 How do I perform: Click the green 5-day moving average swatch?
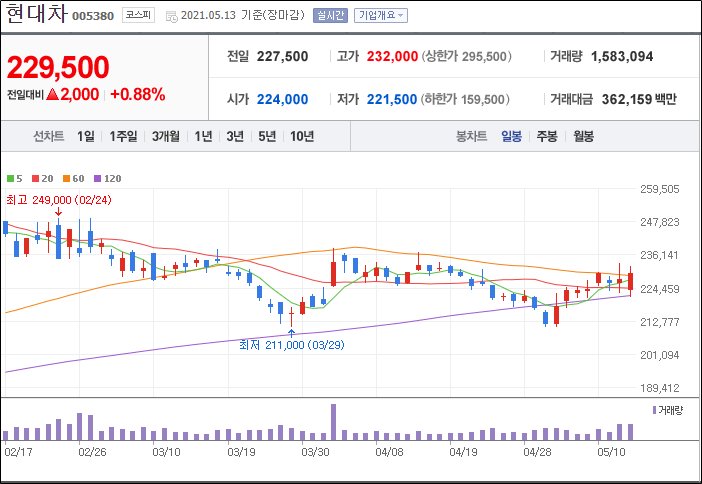[x=10, y=179]
